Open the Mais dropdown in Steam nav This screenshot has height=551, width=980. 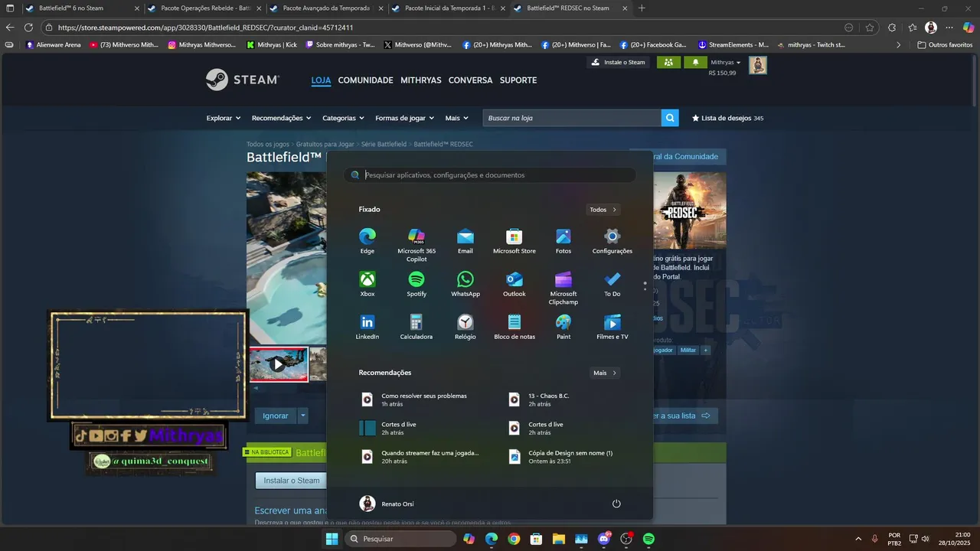coord(458,118)
